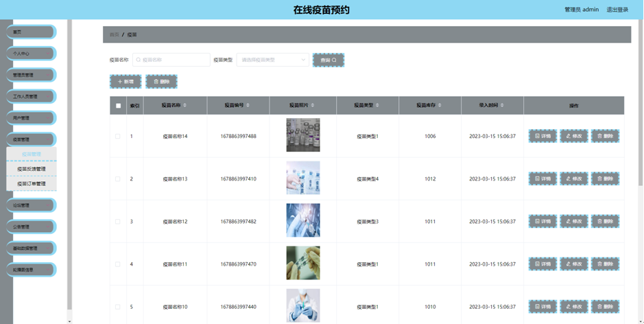Click cell 1678863997470

pyautogui.click(x=238, y=264)
